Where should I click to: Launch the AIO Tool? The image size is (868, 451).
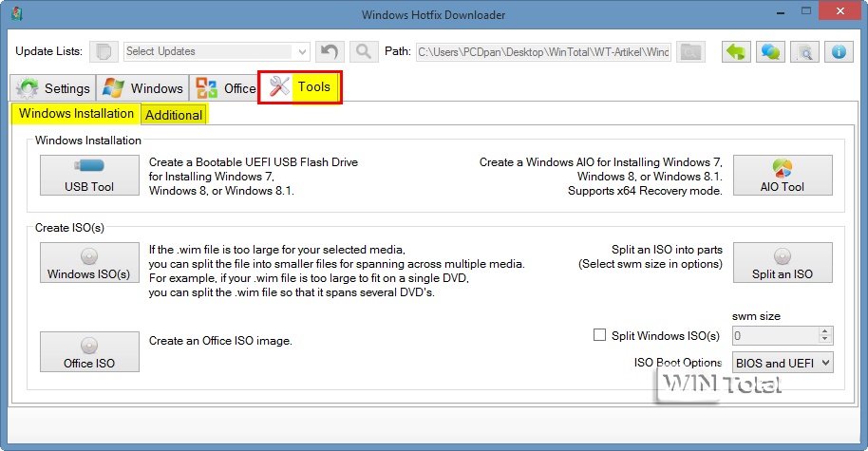(x=783, y=175)
